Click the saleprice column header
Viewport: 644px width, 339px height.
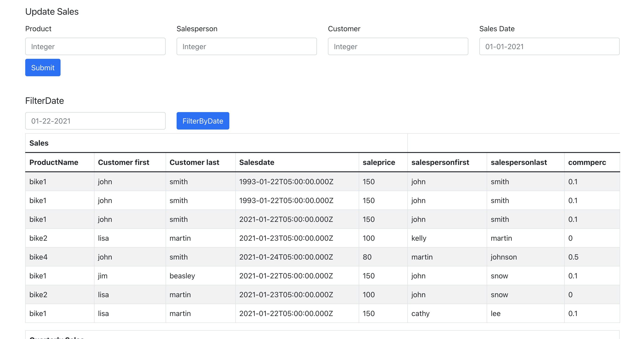(x=383, y=162)
